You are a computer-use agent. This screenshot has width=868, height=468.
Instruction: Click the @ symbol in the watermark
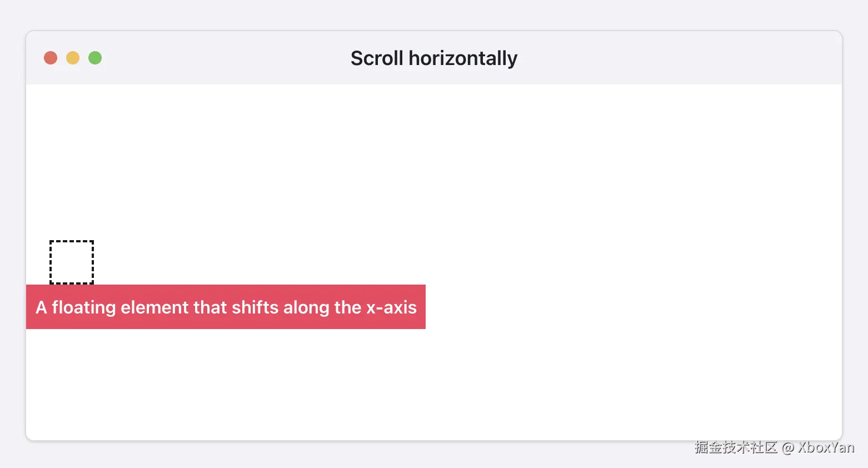point(788,448)
